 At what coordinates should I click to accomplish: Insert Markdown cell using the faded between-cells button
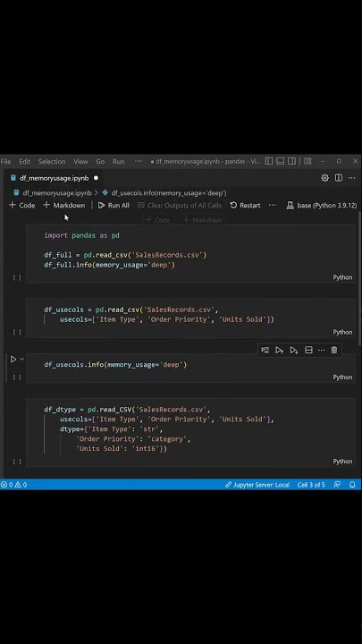point(202,220)
